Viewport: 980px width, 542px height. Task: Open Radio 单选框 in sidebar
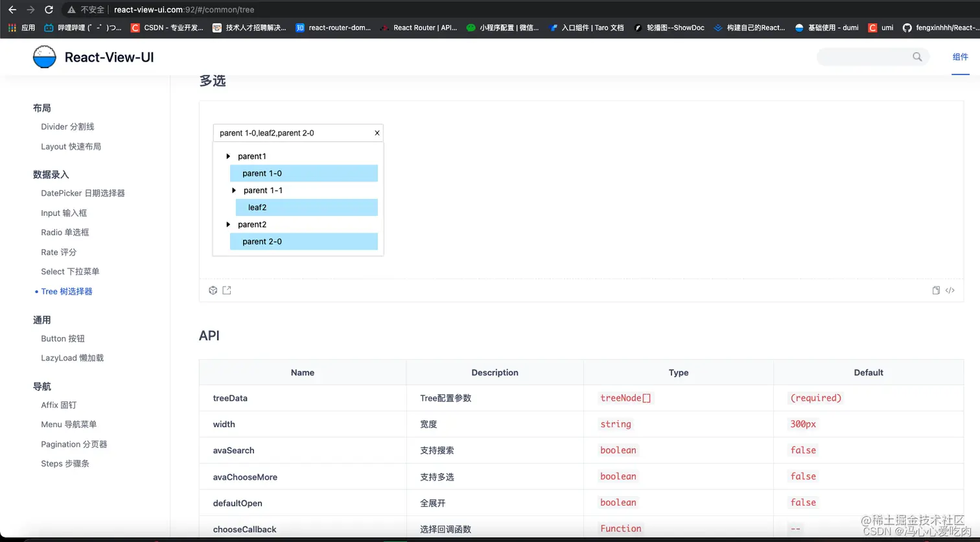(65, 232)
